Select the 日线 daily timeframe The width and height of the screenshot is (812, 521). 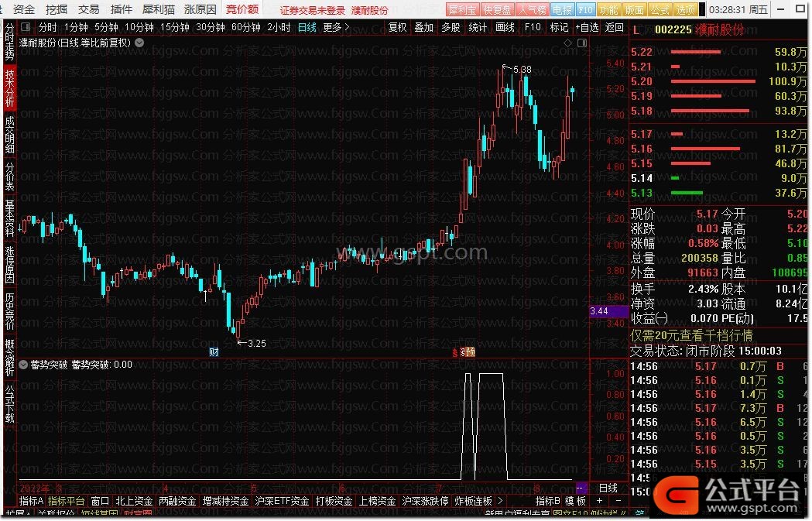click(307, 27)
